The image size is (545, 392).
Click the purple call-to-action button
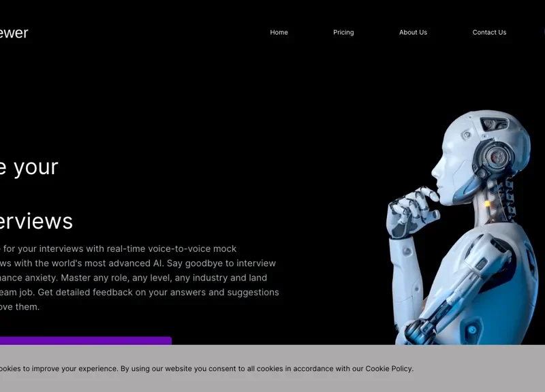86,340
